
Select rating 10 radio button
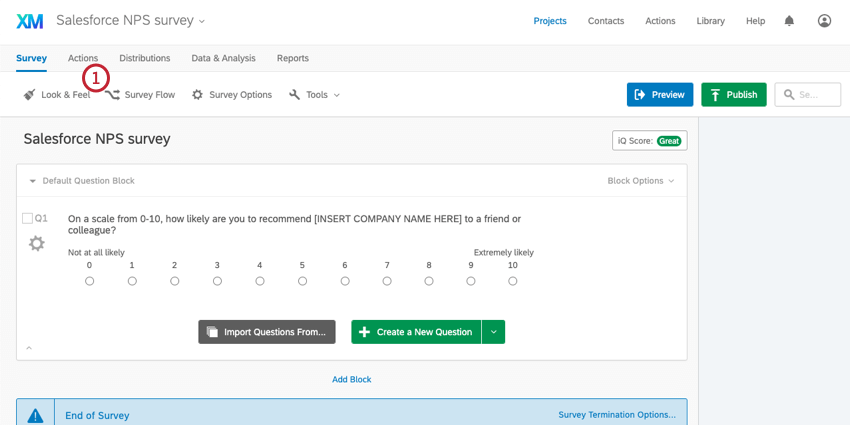point(513,281)
